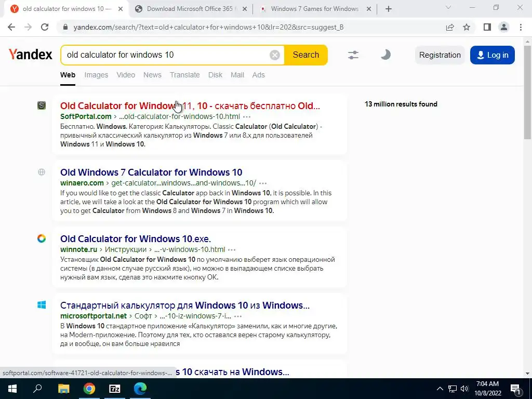The image size is (532, 399).
Task: Open a new browser tab
Action: (389, 9)
